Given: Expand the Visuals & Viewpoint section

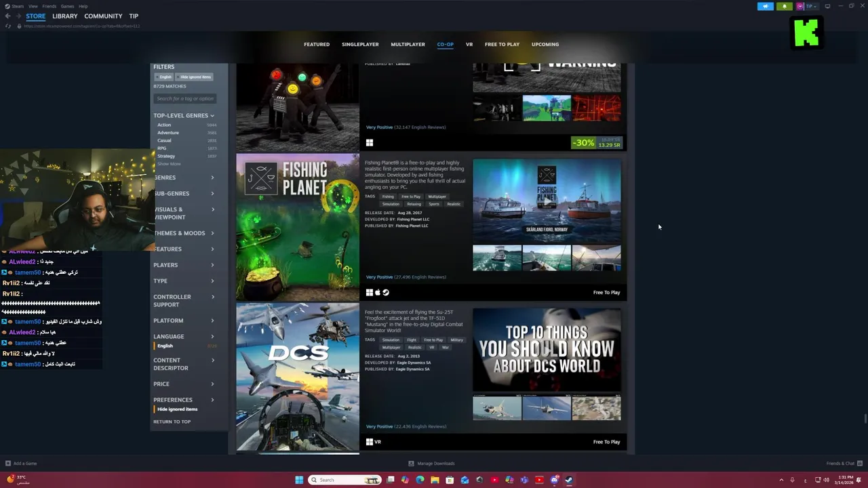Looking at the screenshot, I should coord(184,213).
